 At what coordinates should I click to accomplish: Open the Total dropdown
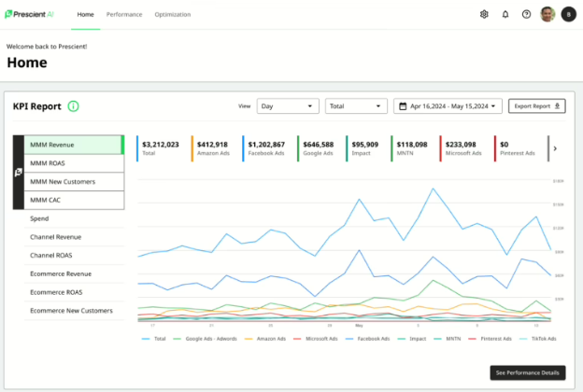356,106
